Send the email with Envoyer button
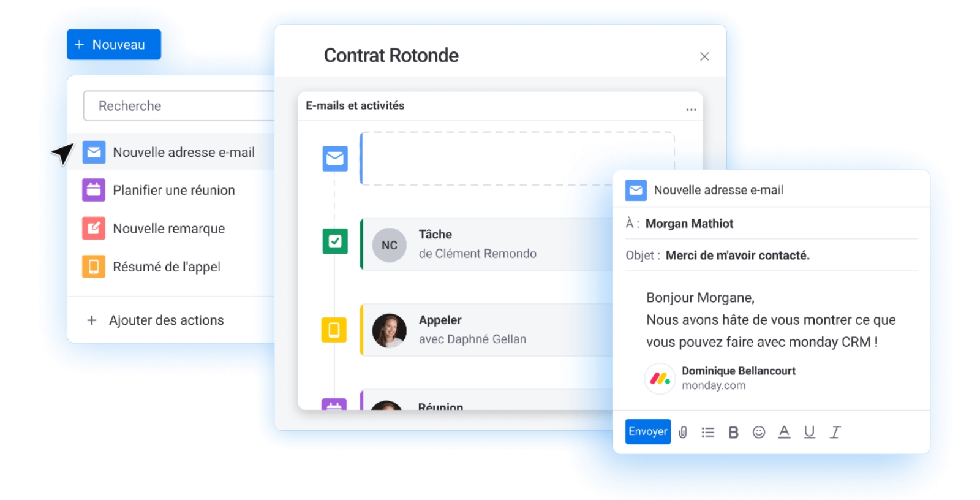 tap(647, 431)
